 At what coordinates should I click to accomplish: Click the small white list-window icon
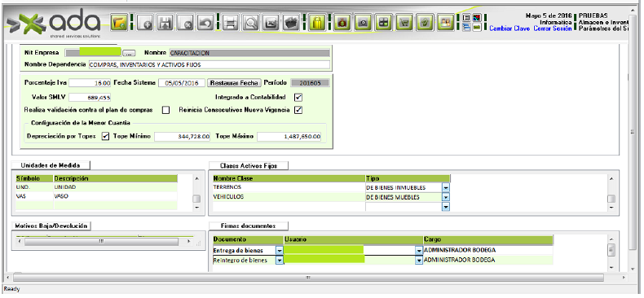point(466,18)
